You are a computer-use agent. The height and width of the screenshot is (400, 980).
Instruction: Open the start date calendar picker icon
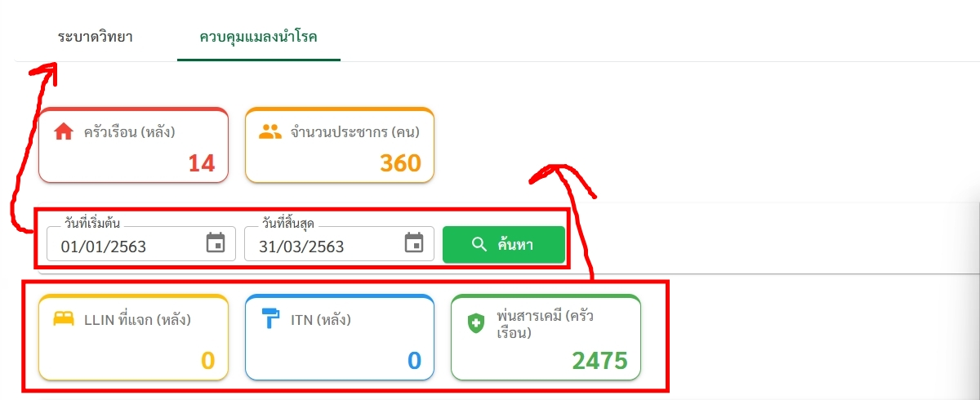(x=215, y=243)
